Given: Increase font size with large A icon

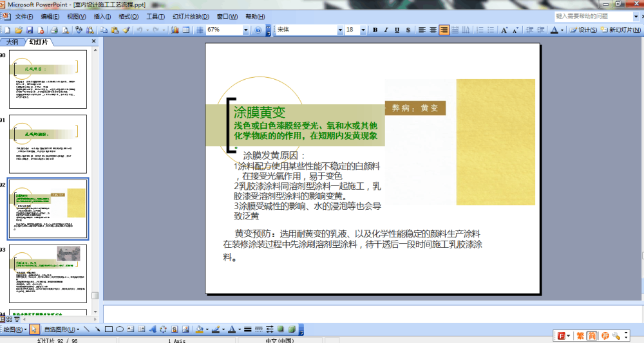Looking at the screenshot, I should pos(504,30).
